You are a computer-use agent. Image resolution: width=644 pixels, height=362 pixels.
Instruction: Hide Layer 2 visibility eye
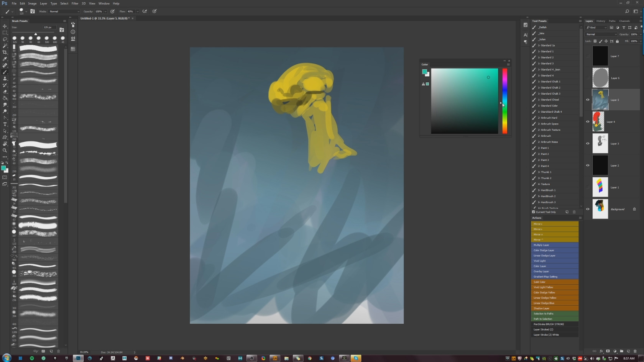tap(588, 165)
